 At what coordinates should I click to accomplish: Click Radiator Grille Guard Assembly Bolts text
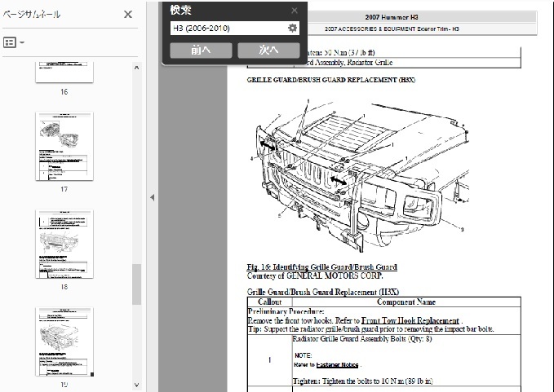[362, 339]
